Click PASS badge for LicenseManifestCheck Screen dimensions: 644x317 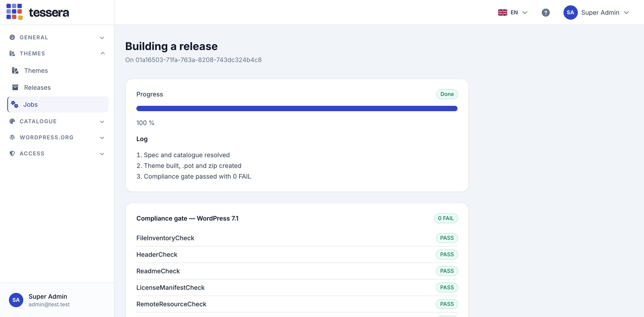447,288
